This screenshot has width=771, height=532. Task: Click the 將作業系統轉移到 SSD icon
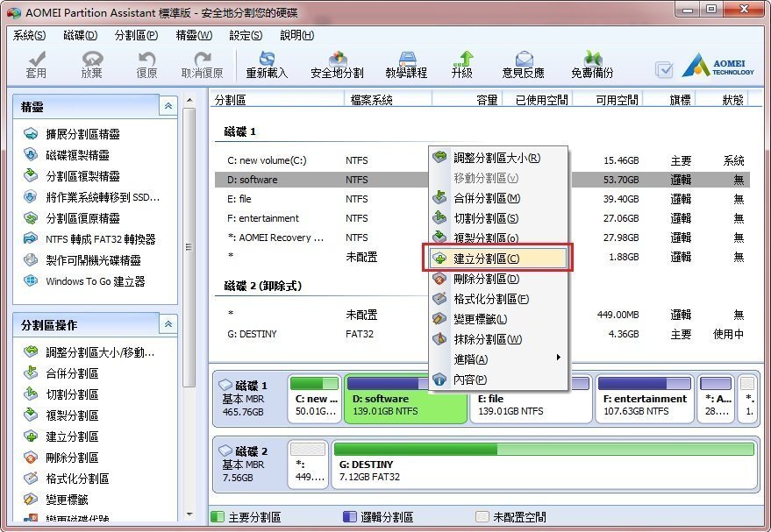(31, 196)
